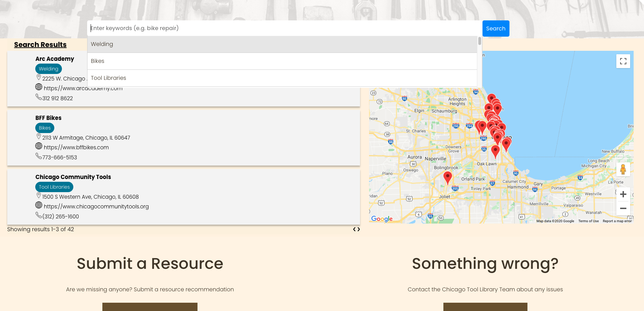This screenshot has height=311, width=644.
Task: Open the chicagocommunitytools.org website link
Action: [x=96, y=206]
